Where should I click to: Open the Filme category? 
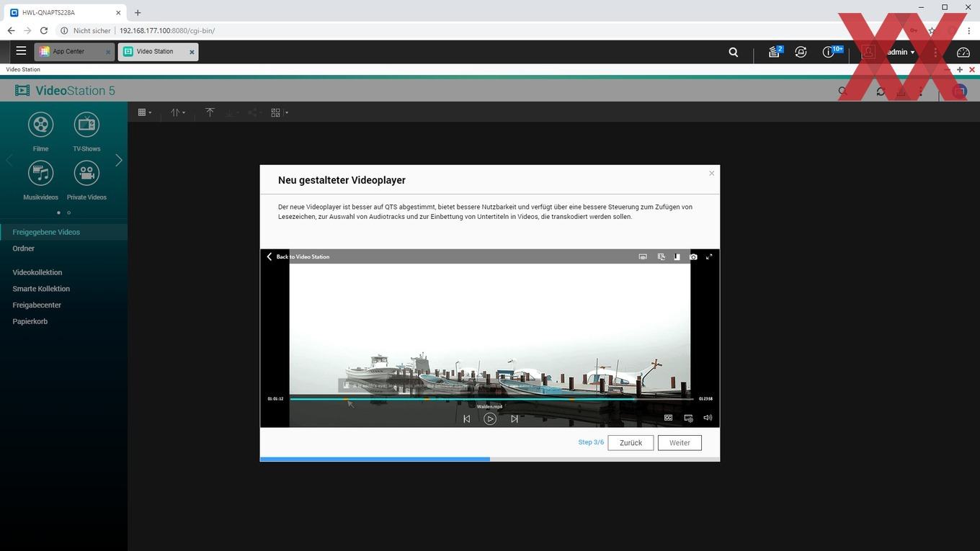click(40, 130)
